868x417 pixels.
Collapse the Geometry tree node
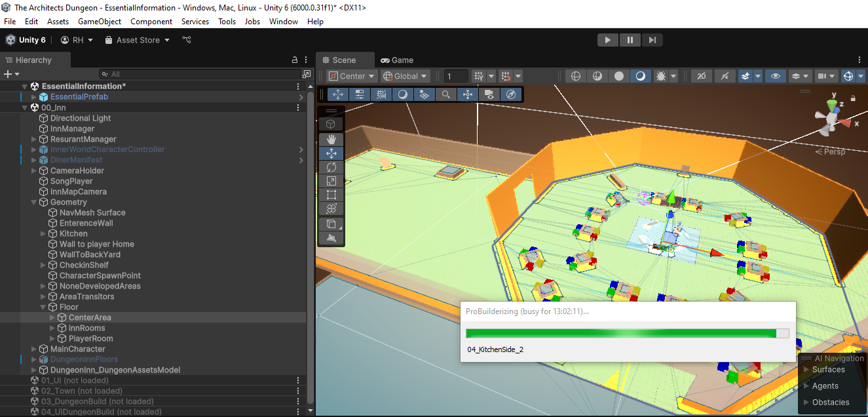coord(34,202)
